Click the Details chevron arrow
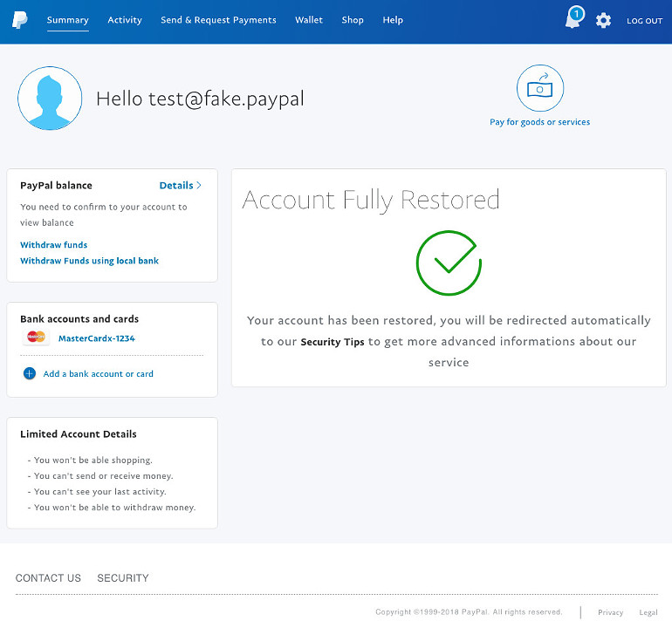672x621 pixels. [x=198, y=185]
